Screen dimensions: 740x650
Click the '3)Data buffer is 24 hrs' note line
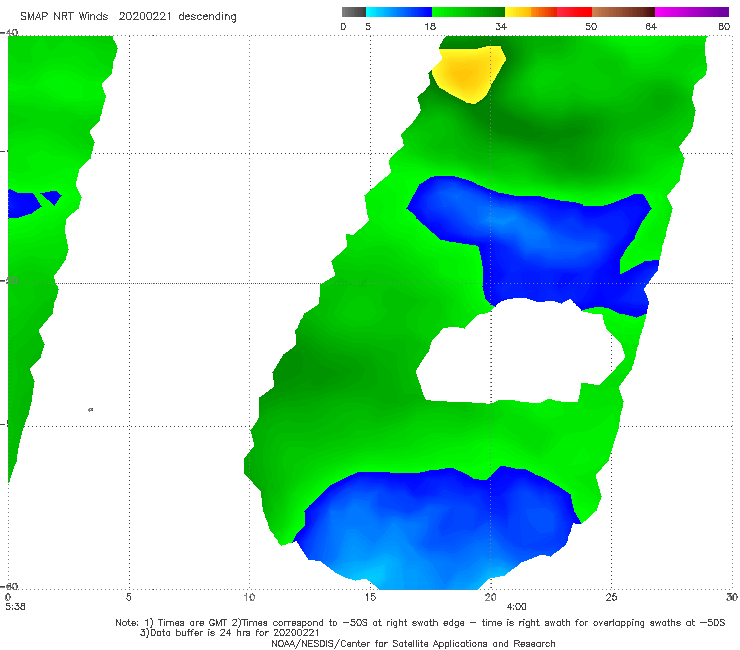229,633
